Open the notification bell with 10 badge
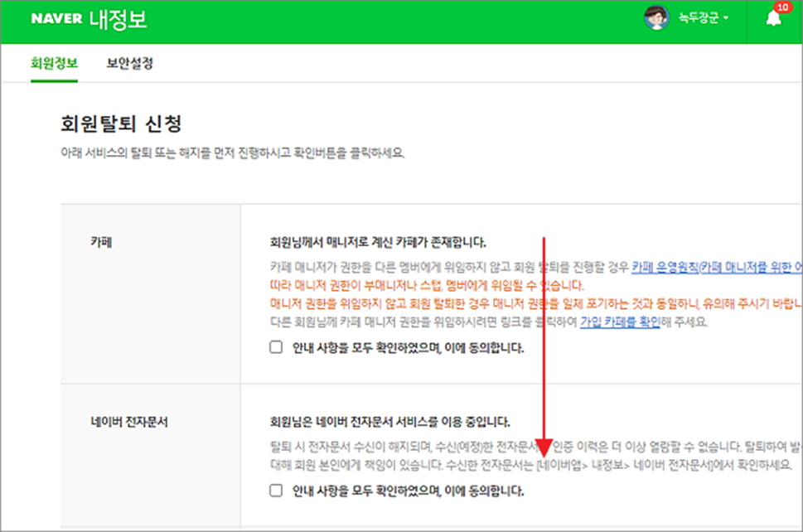This screenshot has height=532, width=803. point(774,18)
